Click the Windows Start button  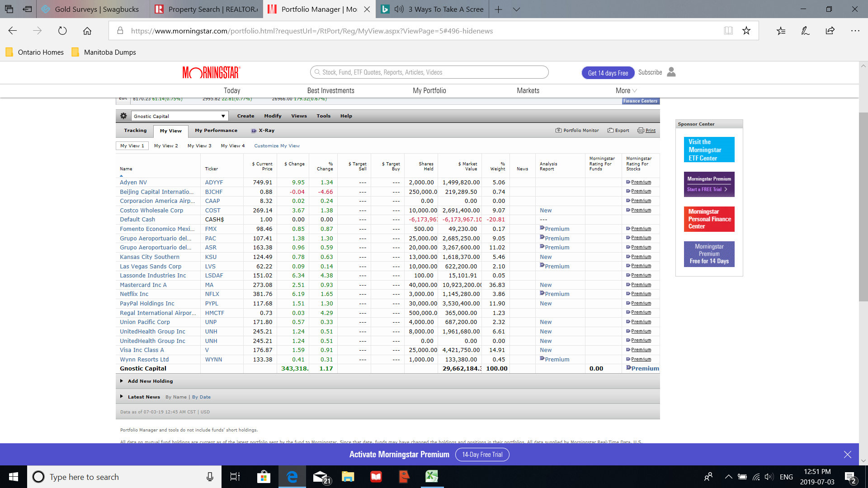14,477
